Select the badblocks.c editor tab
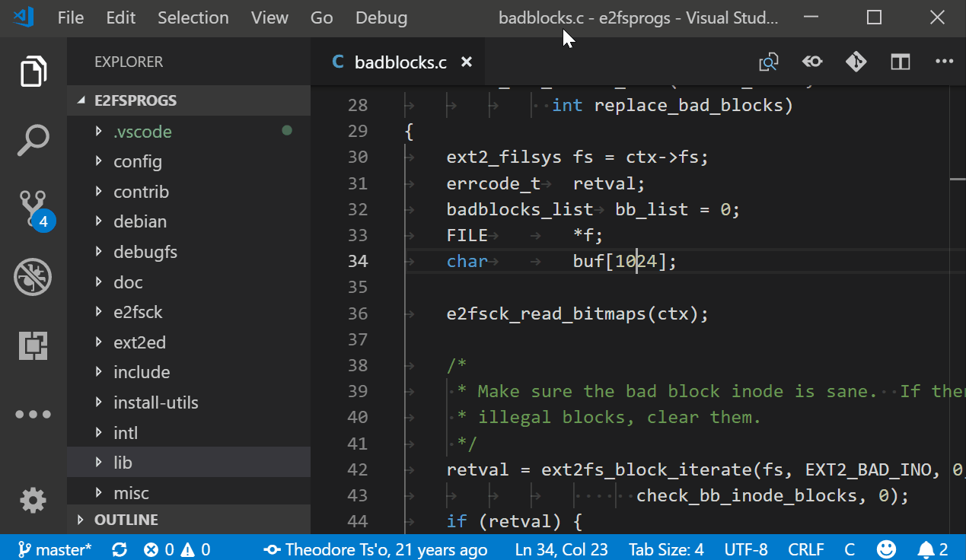Image resolution: width=966 pixels, height=560 pixels. click(396, 62)
